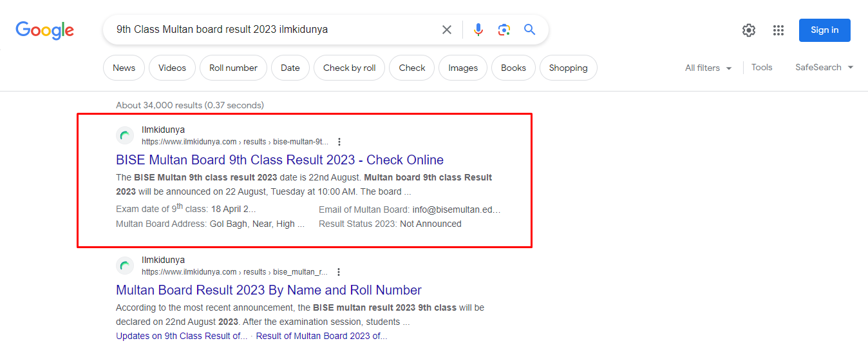Open more options for BISE Multan 9th result
This screenshot has width=868, height=350.
point(339,142)
